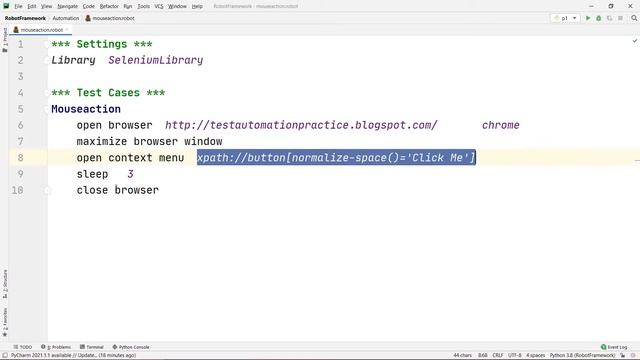Open the TODO tool window
The image size is (640, 360).
[x=22, y=347]
